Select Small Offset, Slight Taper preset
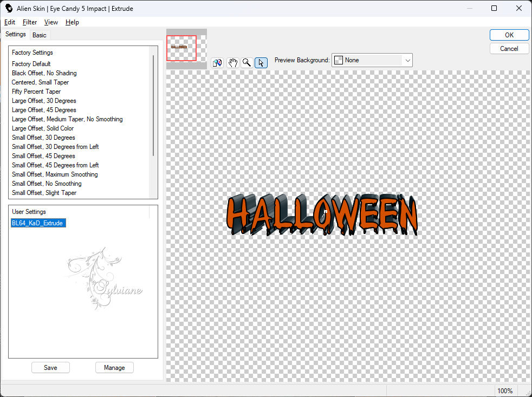This screenshot has height=397, width=532. pyautogui.click(x=44, y=192)
